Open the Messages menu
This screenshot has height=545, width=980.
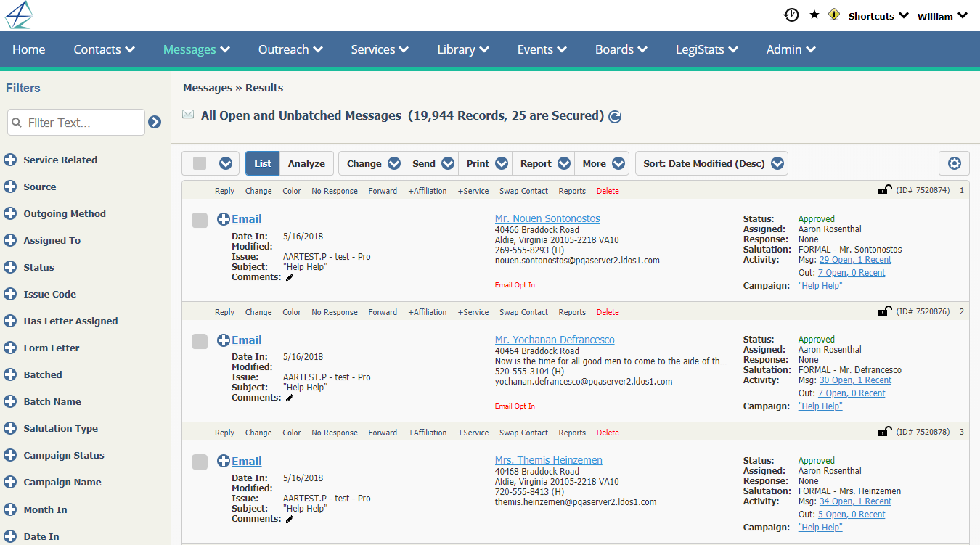point(197,49)
